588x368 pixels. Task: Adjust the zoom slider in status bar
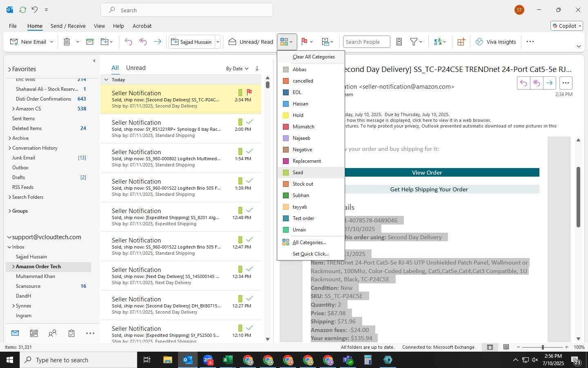point(543,347)
